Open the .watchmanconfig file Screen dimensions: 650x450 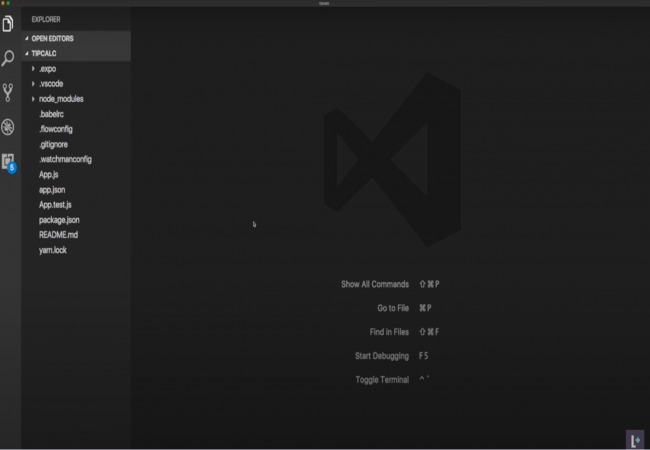76,160
